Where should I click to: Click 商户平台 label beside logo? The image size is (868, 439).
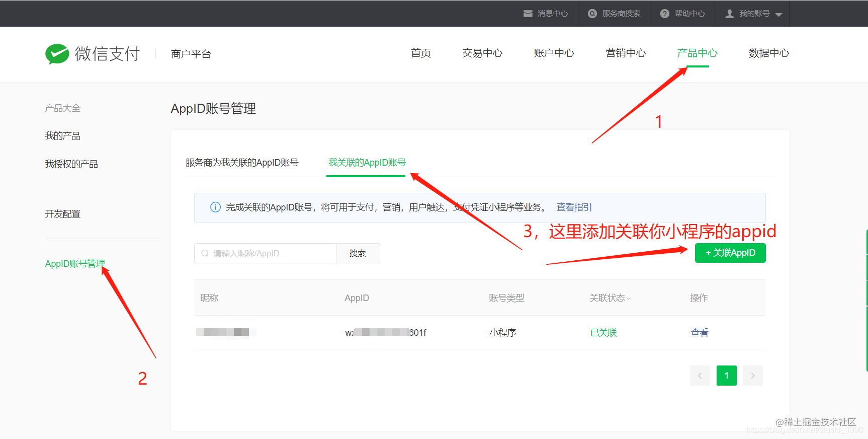pos(191,54)
